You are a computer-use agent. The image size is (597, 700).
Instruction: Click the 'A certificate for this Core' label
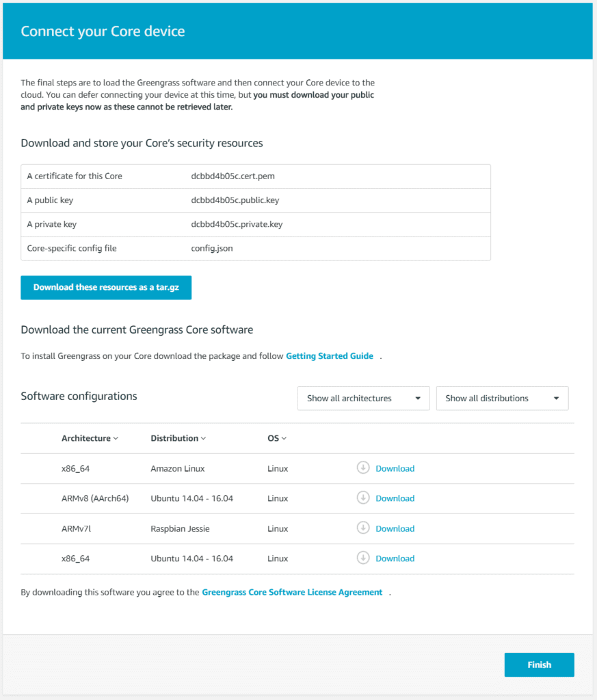(75, 176)
